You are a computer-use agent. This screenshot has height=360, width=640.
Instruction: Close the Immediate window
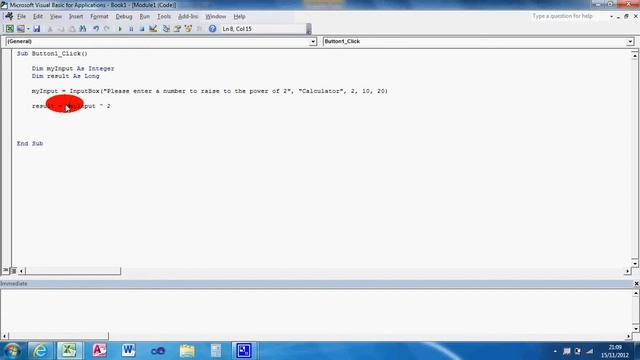(x=636, y=283)
